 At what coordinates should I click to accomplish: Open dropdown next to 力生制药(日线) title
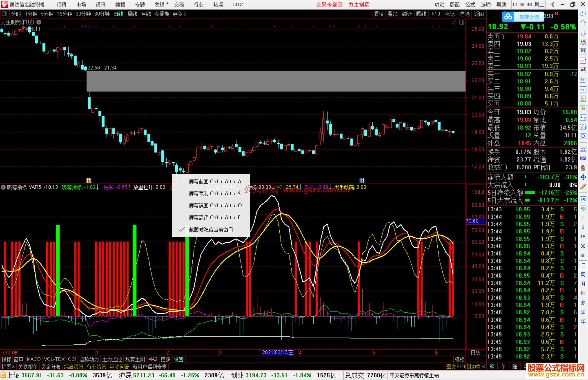tap(39, 22)
